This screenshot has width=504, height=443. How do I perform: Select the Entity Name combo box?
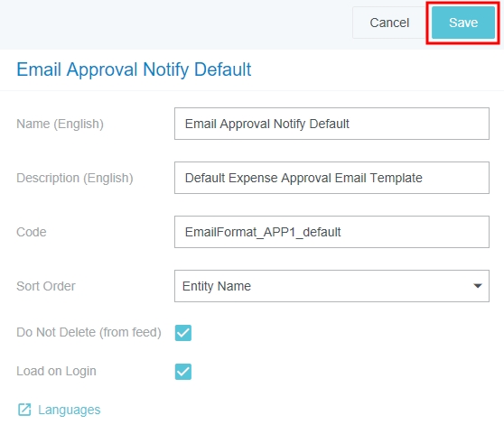[331, 286]
